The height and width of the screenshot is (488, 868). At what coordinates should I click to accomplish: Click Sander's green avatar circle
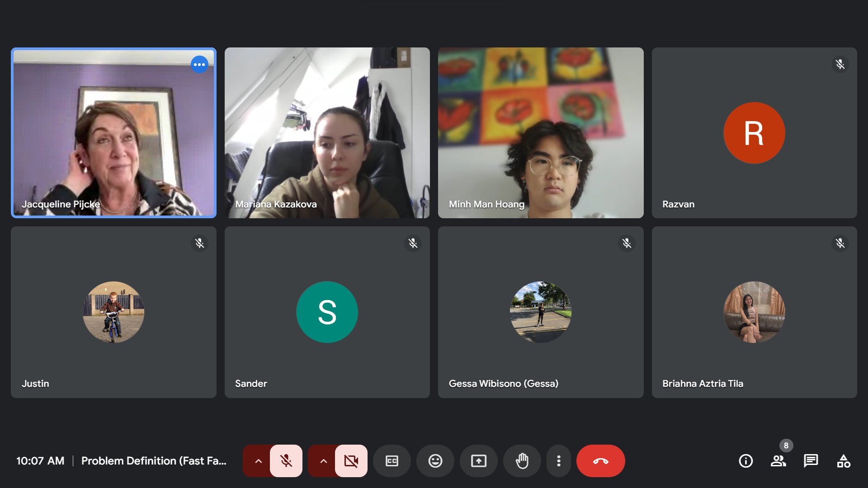coord(327,312)
